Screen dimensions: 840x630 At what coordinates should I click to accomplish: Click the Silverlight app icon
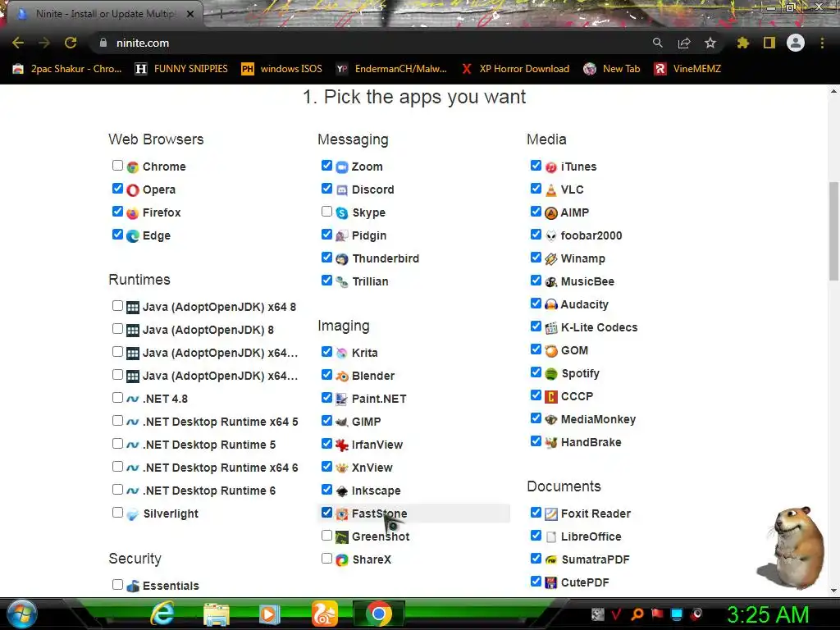pyautogui.click(x=132, y=514)
